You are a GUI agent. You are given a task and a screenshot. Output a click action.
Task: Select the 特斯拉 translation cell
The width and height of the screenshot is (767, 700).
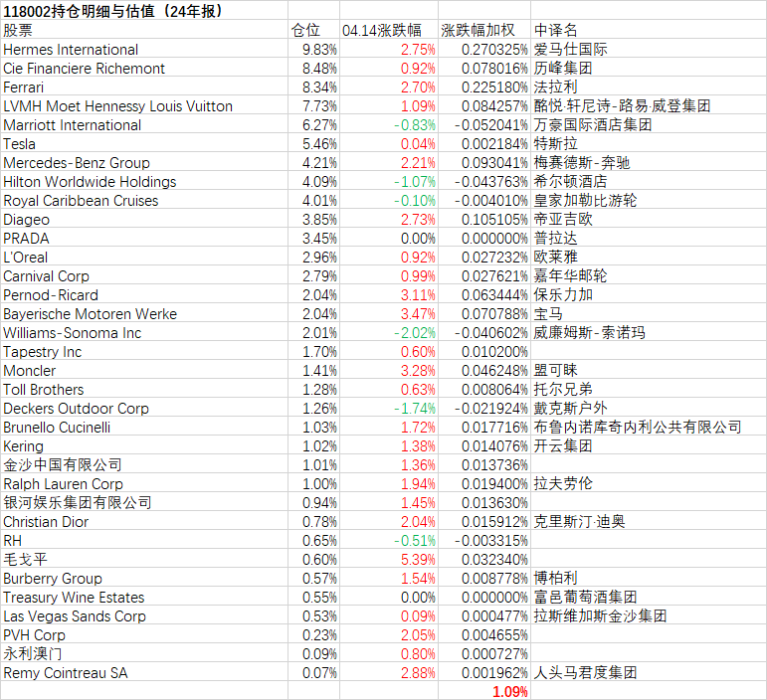coord(649,144)
